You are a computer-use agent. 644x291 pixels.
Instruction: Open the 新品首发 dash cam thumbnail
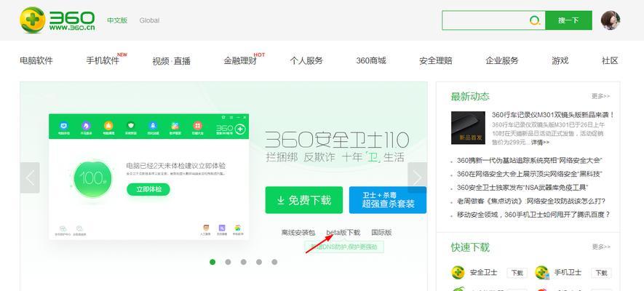468,127
